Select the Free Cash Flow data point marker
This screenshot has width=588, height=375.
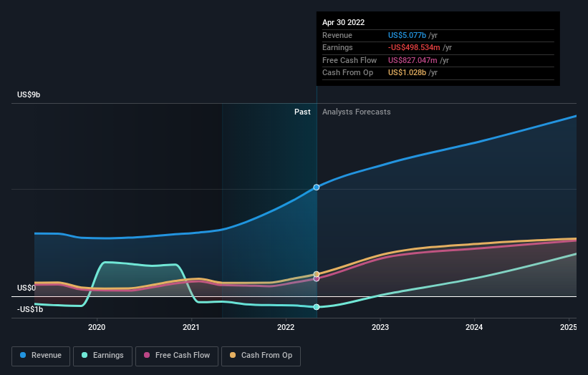pos(317,278)
